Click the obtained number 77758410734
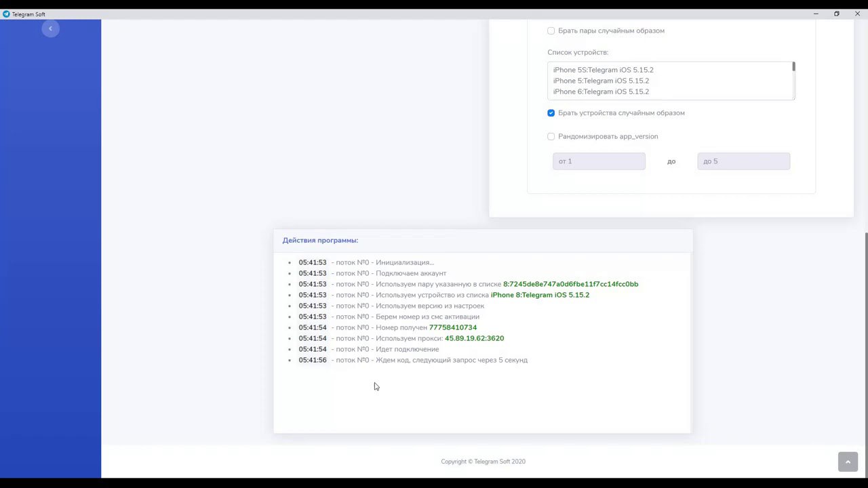 (x=453, y=327)
